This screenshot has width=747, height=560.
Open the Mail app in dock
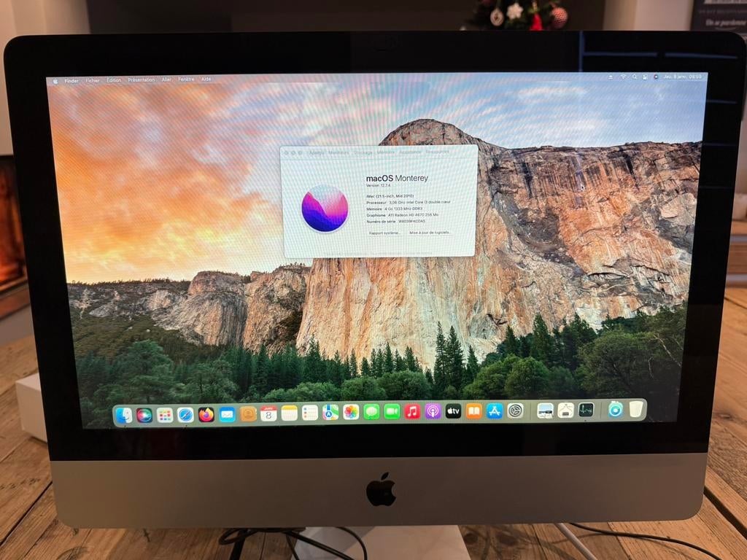tap(228, 414)
